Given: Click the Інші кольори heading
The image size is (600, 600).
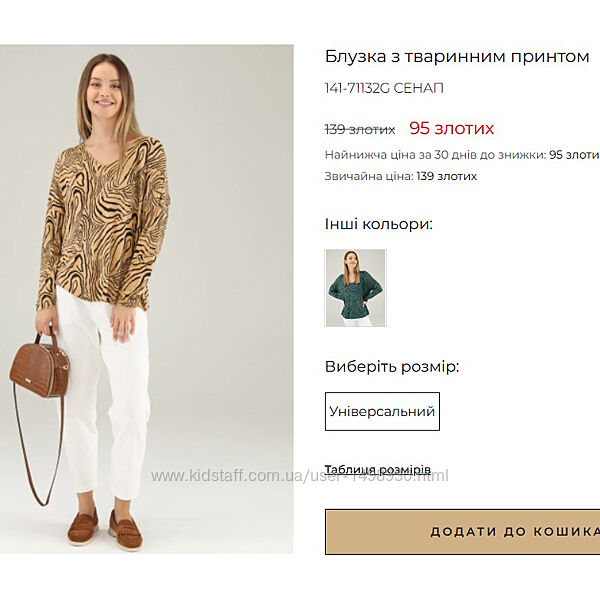Looking at the screenshot, I should click(x=378, y=224).
